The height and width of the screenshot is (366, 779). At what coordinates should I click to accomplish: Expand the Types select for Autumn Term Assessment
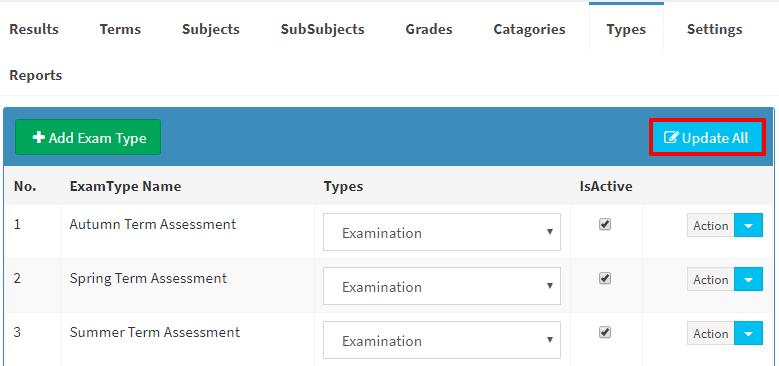point(442,232)
